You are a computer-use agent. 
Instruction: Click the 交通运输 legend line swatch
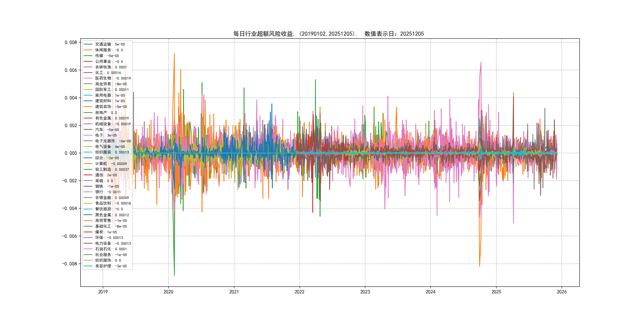point(88,44)
